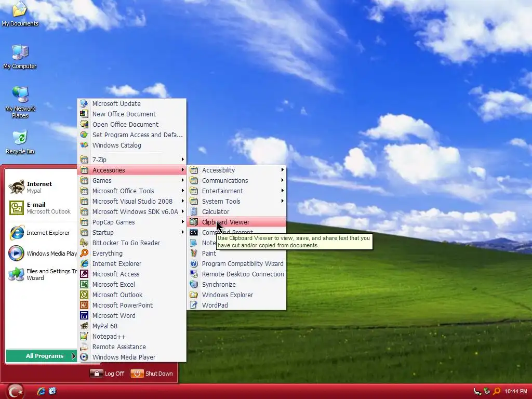Click Set Program Access and Defaults icon
The image size is (532, 399).
click(x=84, y=135)
